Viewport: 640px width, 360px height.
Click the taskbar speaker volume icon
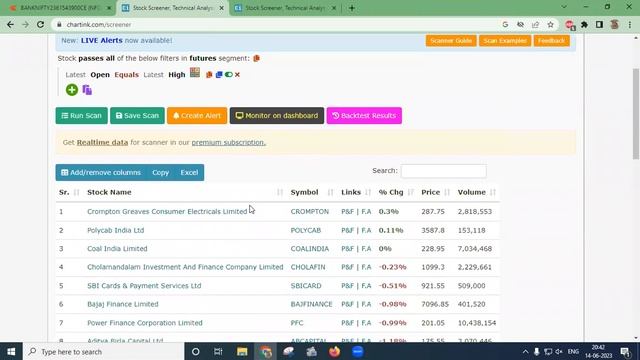point(559,351)
